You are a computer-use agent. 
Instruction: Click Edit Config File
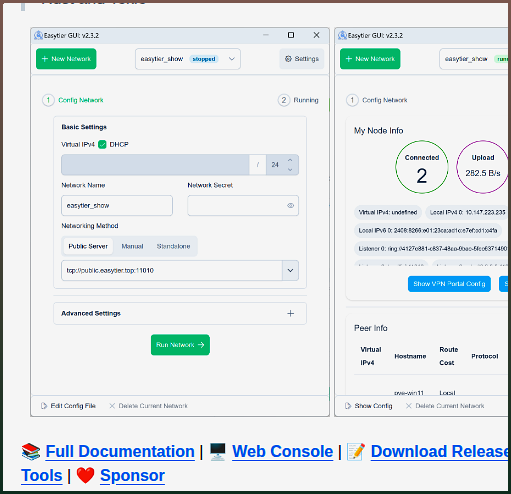[68, 406]
